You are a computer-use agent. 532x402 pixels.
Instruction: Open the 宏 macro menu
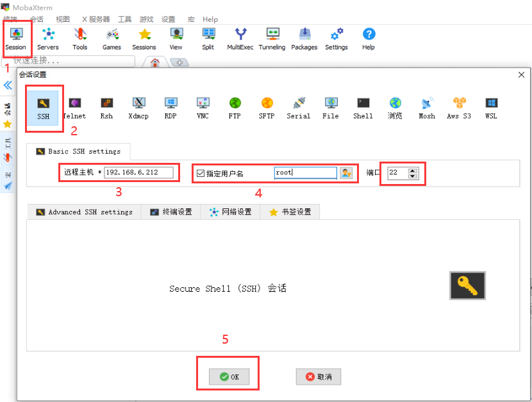[191, 19]
